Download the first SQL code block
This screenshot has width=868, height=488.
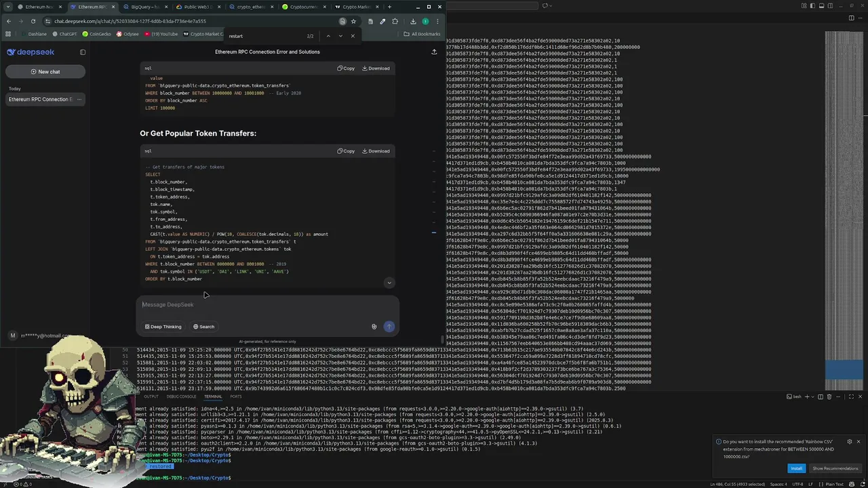coord(376,68)
